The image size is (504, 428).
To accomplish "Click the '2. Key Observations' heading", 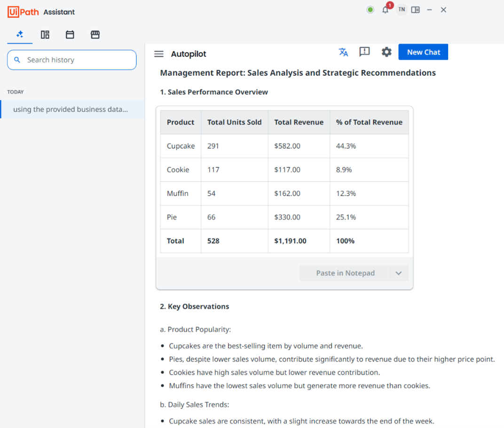I will (195, 307).
